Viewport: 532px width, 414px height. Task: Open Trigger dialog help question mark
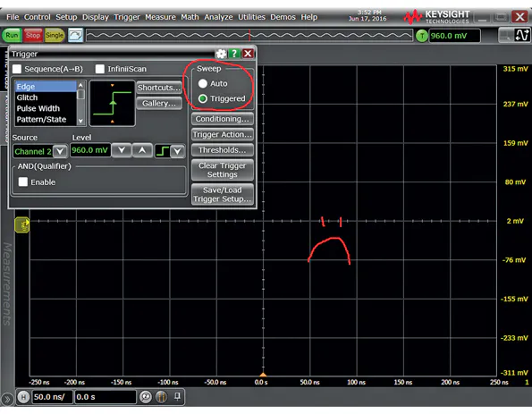[234, 54]
